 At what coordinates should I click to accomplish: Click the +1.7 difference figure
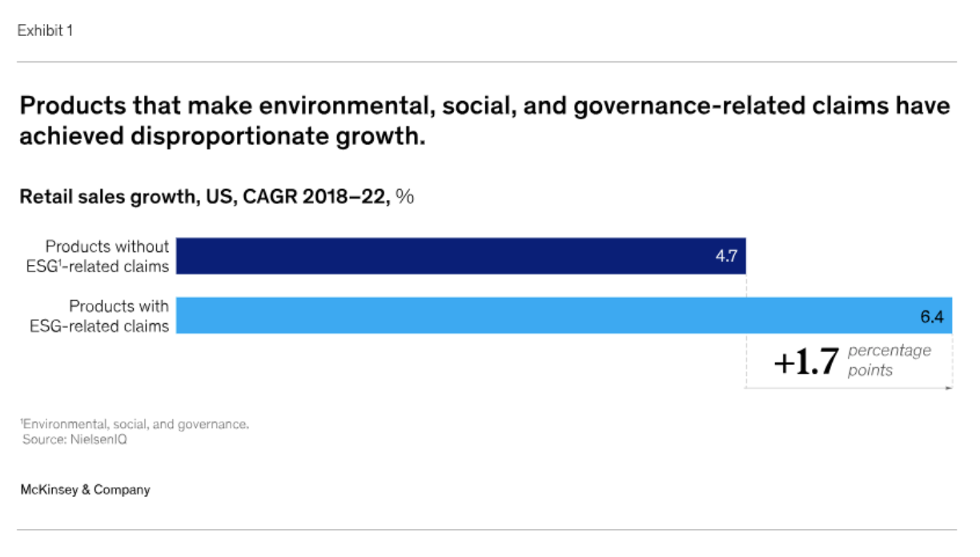pos(807,363)
